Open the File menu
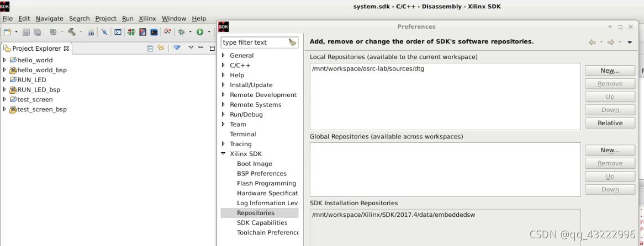644x246 pixels. pyautogui.click(x=7, y=18)
